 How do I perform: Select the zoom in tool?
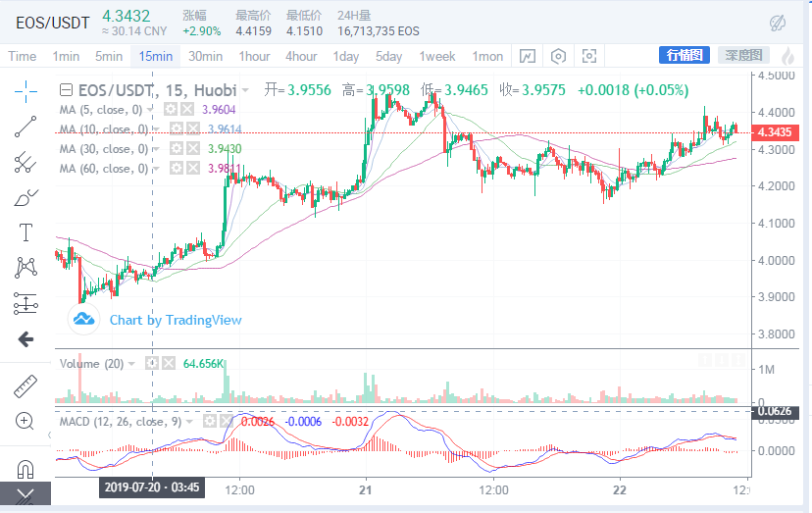point(25,421)
